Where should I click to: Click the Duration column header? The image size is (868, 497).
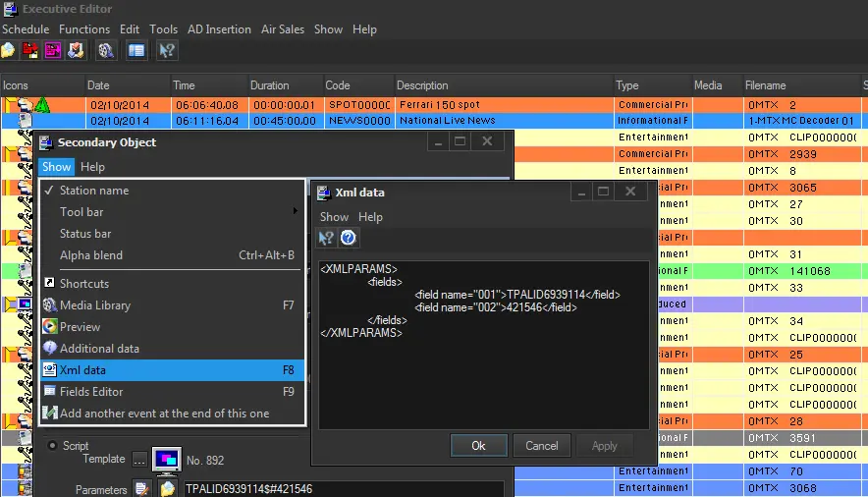[x=269, y=85]
